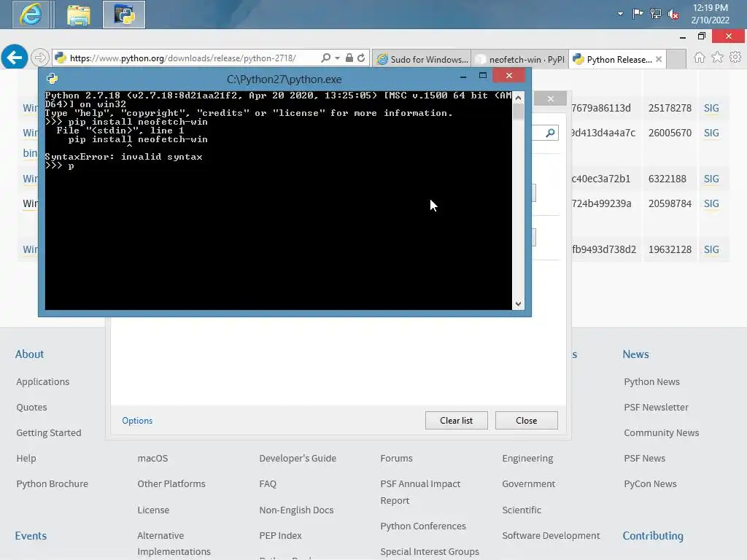The width and height of the screenshot is (747, 560).
Task: Open Internet Explorer from the taskbar
Action: (31, 15)
